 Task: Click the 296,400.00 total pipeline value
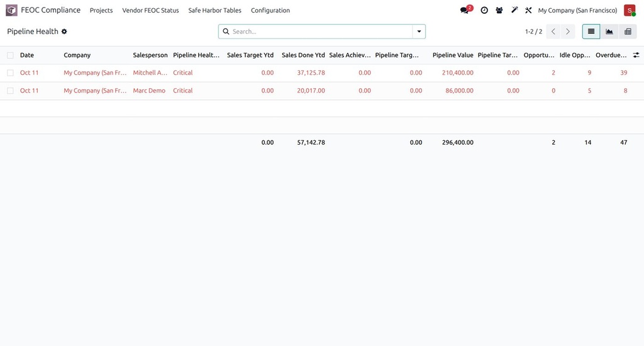458,143
